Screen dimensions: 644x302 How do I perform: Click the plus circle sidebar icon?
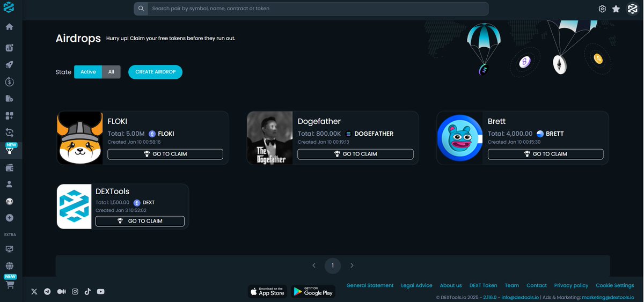click(x=9, y=218)
